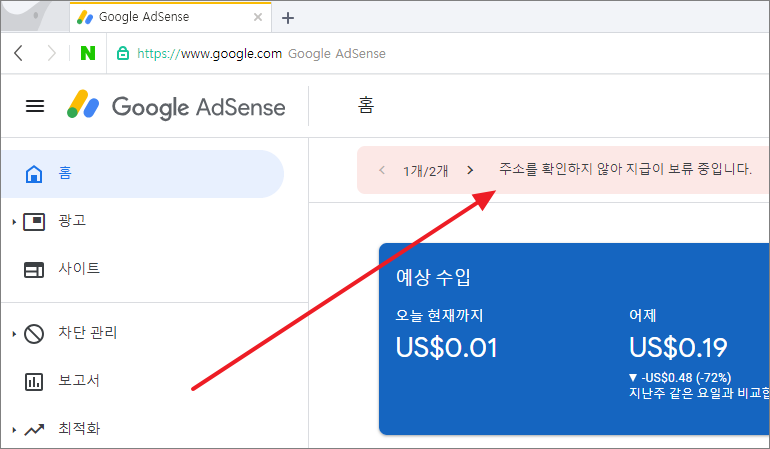Select the 홈 home icon in sidebar
The height and width of the screenshot is (449, 770).
[34, 174]
